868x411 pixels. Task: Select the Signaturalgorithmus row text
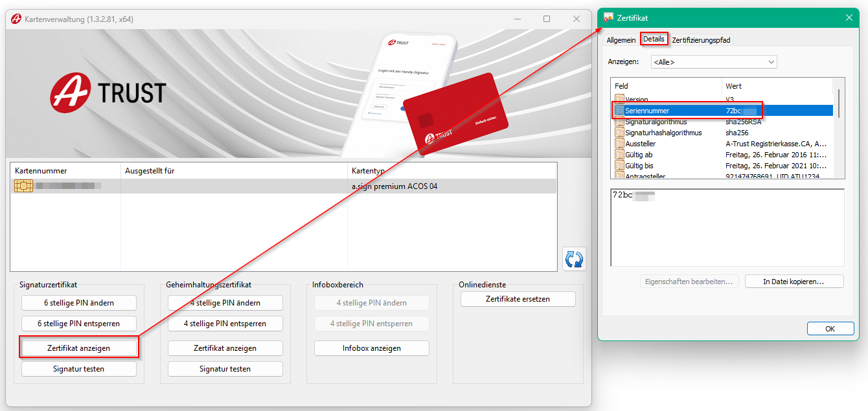pyautogui.click(x=656, y=122)
